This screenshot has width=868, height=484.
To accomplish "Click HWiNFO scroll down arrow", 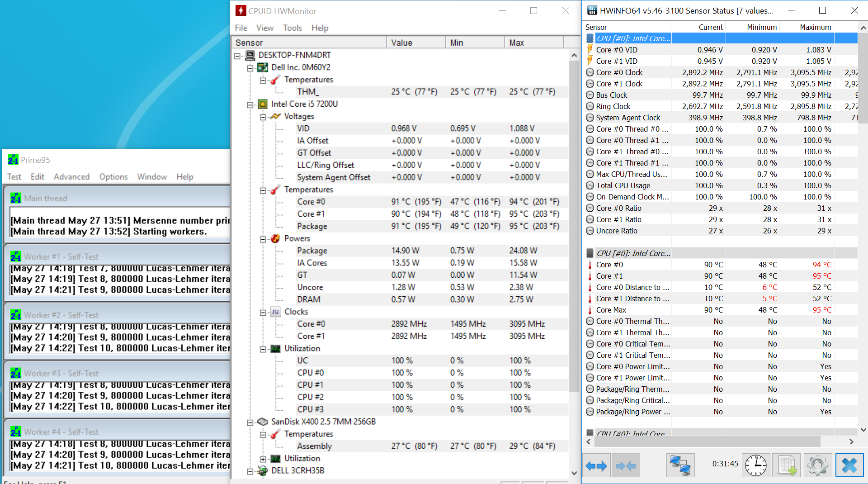I will pos(863,430).
